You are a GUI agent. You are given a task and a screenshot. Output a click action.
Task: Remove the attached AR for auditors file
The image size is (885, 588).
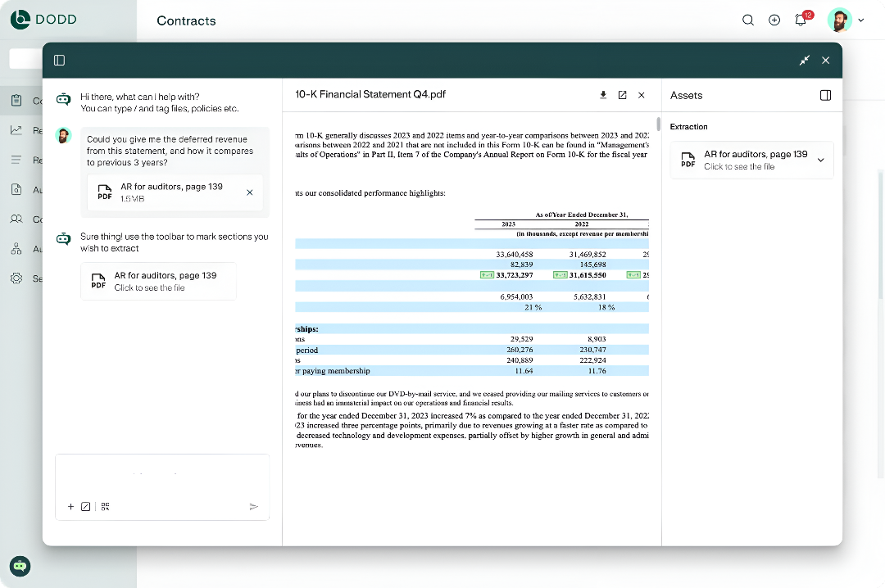tap(249, 192)
